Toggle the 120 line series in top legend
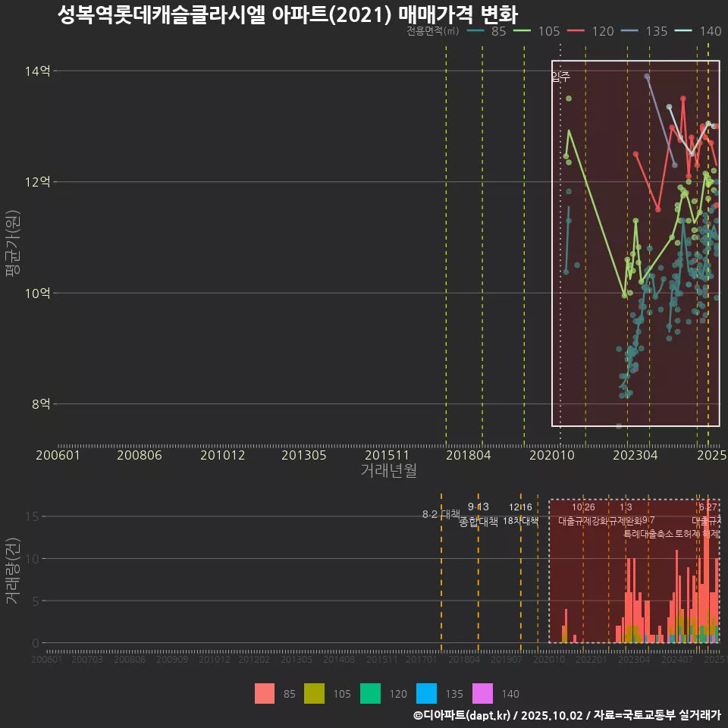The width and height of the screenshot is (728, 728). pyautogui.click(x=590, y=31)
